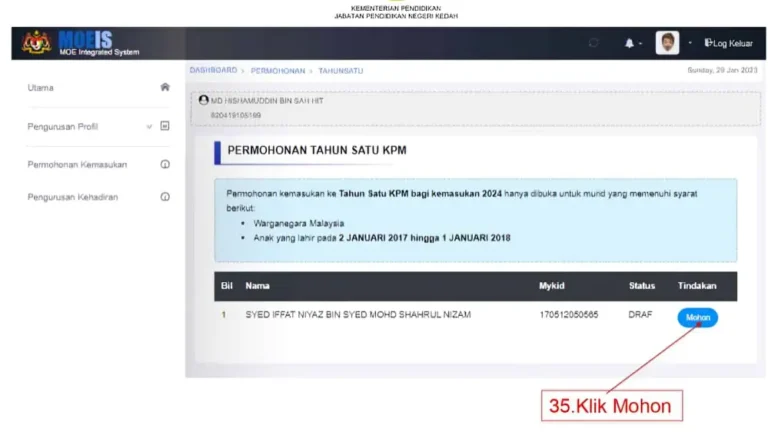Open Utama in the sidebar
Image resolution: width=768 pixels, height=432 pixels.
click(41, 88)
